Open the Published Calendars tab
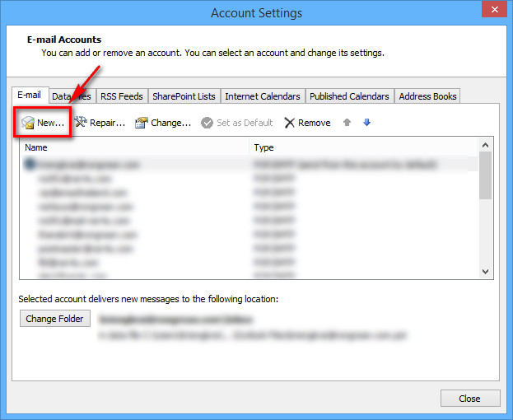 [x=349, y=96]
